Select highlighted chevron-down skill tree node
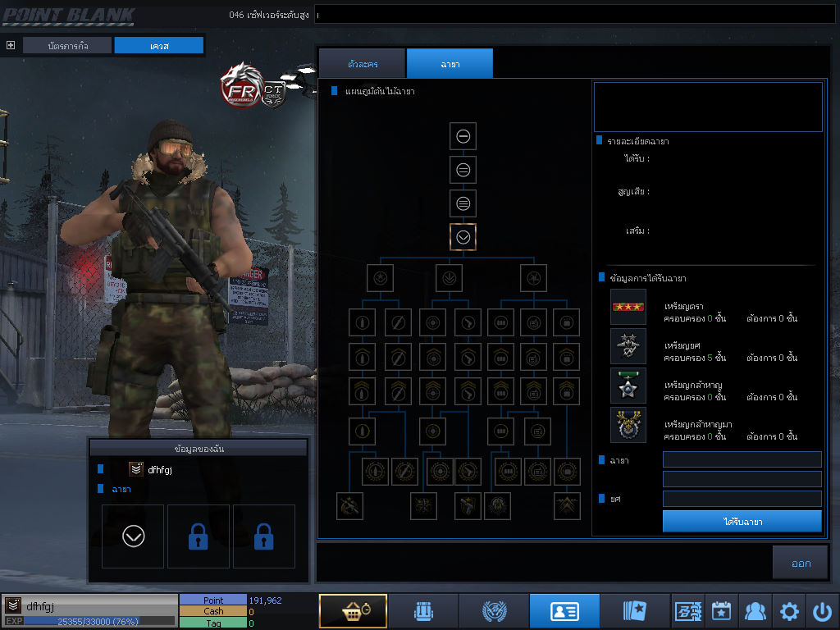 (x=463, y=237)
